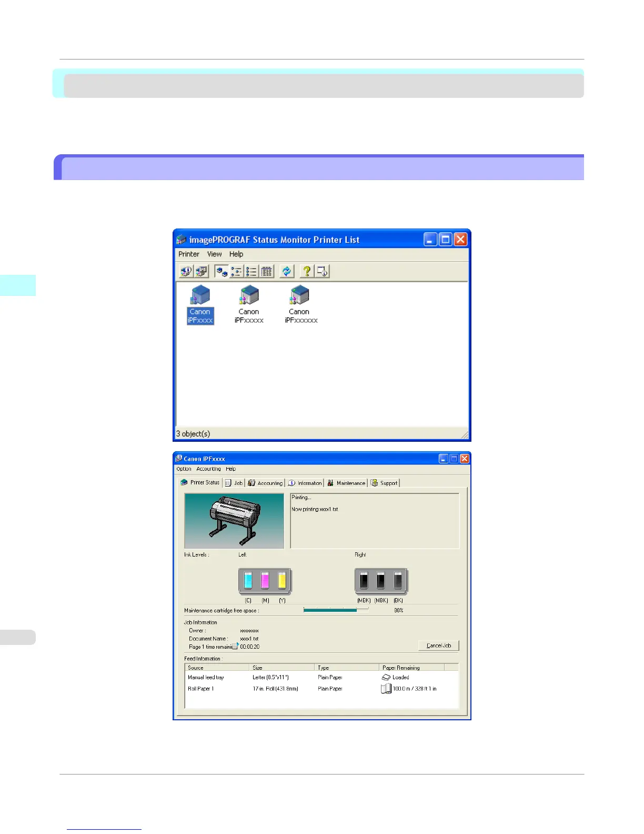Viewport: 644px width, 834px height.
Task: Switch to the Support tab
Action: pyautogui.click(x=385, y=483)
